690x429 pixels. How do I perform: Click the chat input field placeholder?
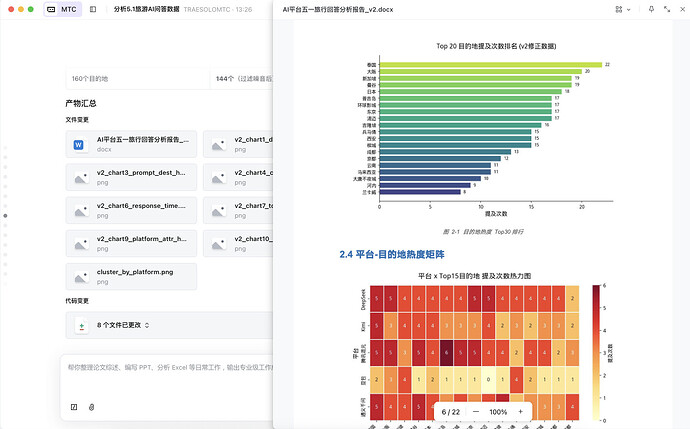tap(165, 368)
